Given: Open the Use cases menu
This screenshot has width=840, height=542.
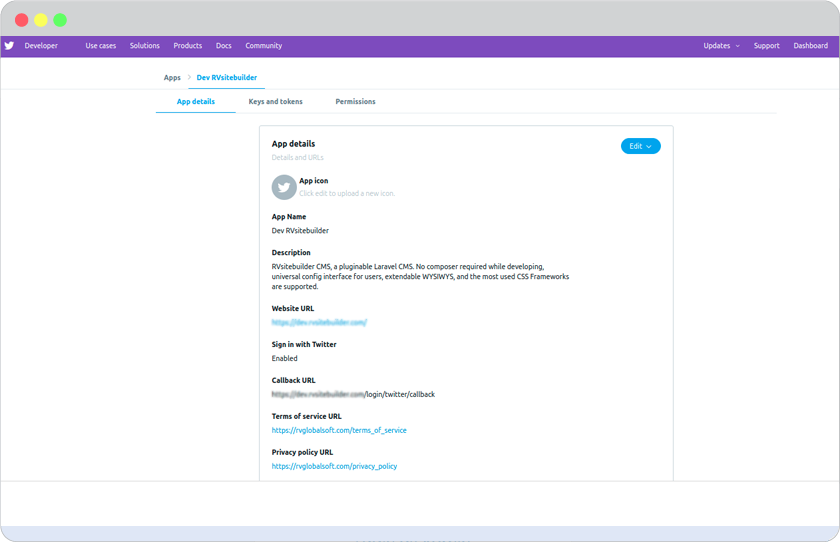Looking at the screenshot, I should tap(101, 46).
